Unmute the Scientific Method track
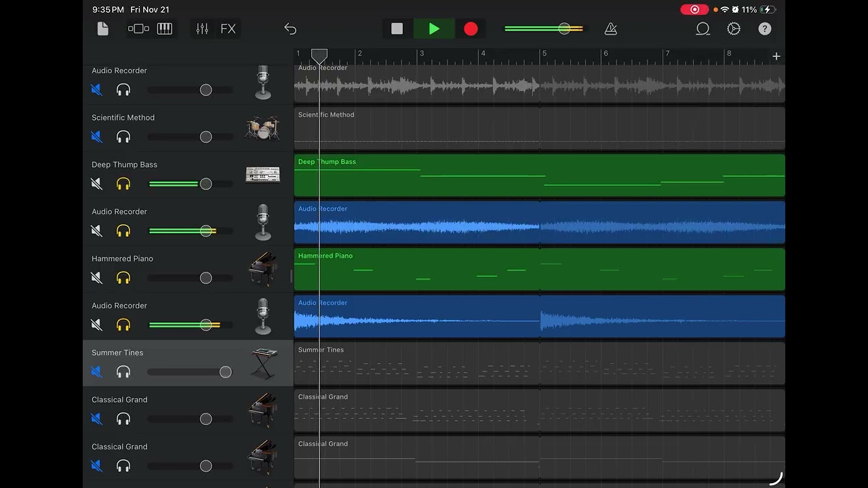This screenshot has width=868, height=488. coord(96,137)
